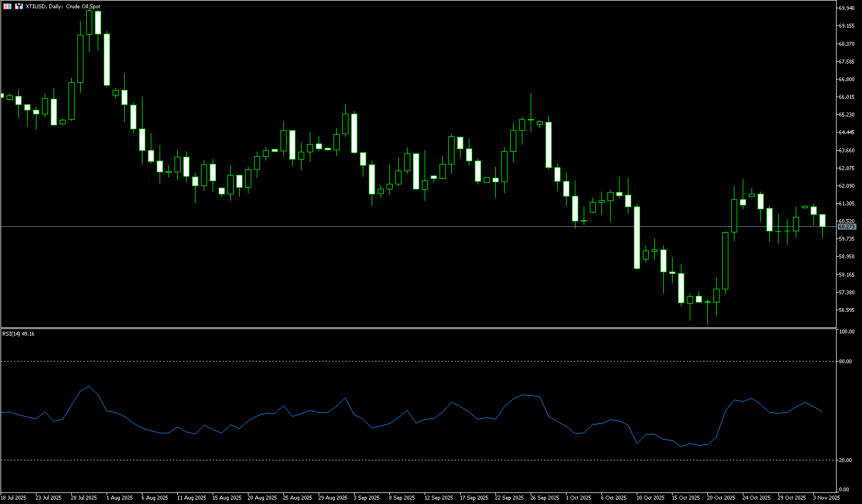Click the 10 Oct 2025 date label
The height and width of the screenshot is (504, 862).
click(x=649, y=498)
